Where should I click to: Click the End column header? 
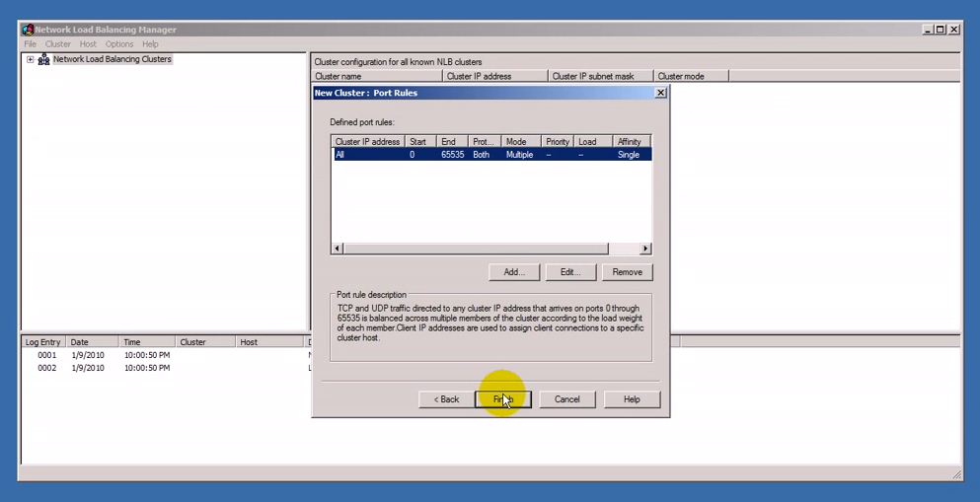tap(452, 142)
